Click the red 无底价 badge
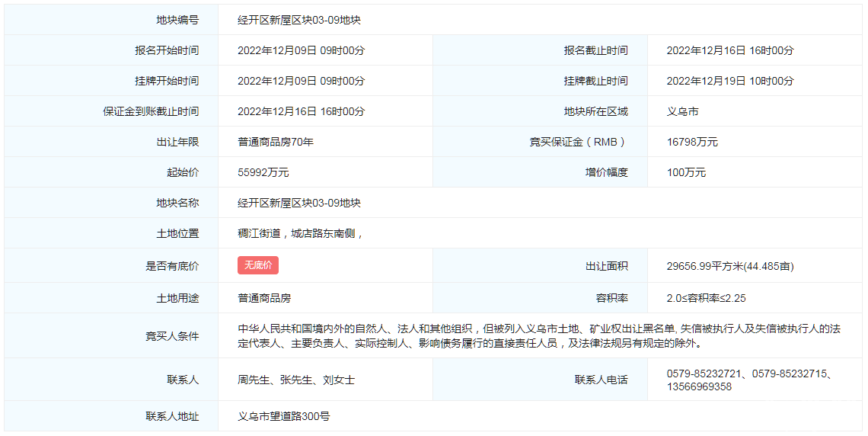 tap(258, 265)
